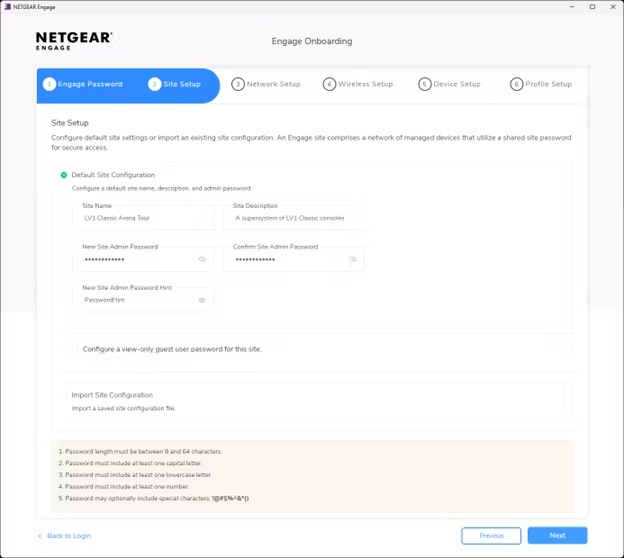Click the Site Name input field
The height and width of the screenshot is (558, 624).
point(144,218)
